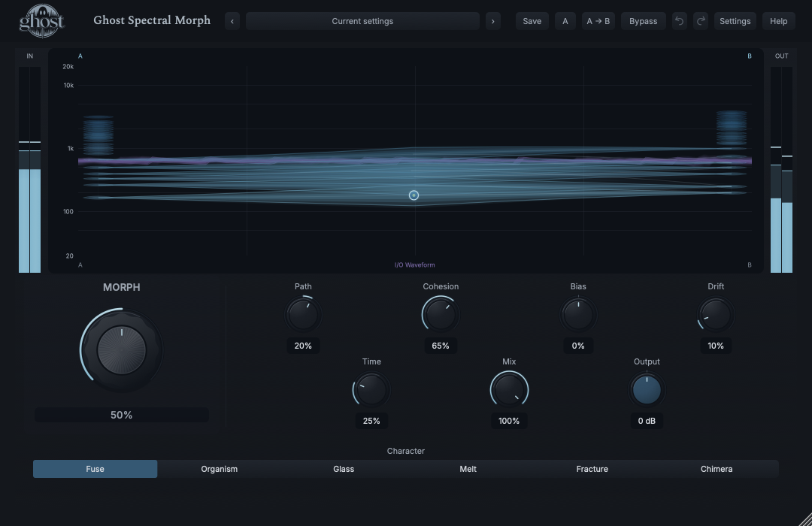Click the Drift knob
The width and height of the screenshot is (812, 526).
(x=716, y=315)
